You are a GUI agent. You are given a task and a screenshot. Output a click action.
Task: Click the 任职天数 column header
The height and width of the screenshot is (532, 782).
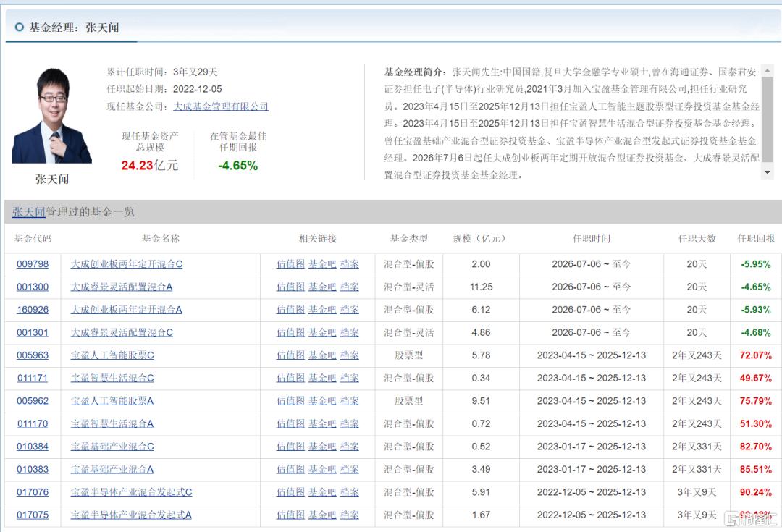697,239
